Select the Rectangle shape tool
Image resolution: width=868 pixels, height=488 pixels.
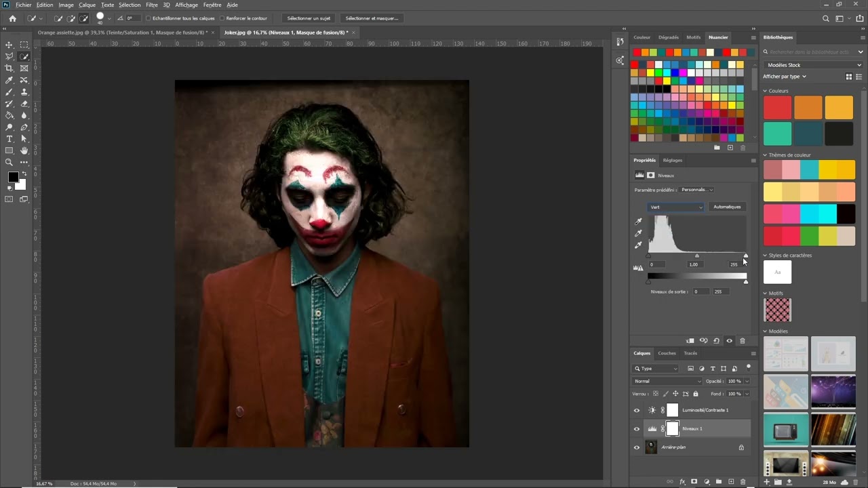9,150
